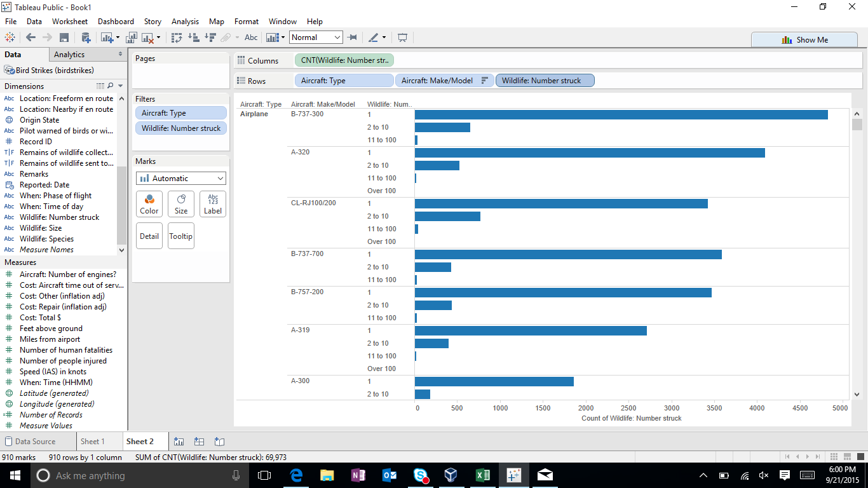The image size is (868, 488).
Task: Click the Sort ascending toolbar icon
Action: pos(194,37)
